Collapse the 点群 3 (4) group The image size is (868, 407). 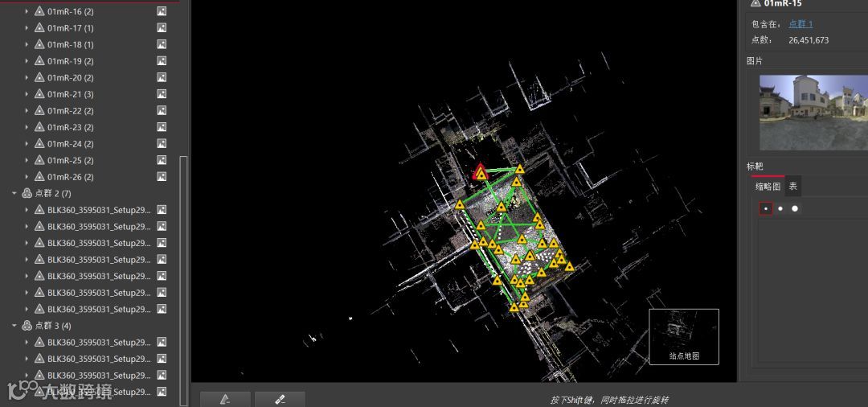(x=14, y=326)
